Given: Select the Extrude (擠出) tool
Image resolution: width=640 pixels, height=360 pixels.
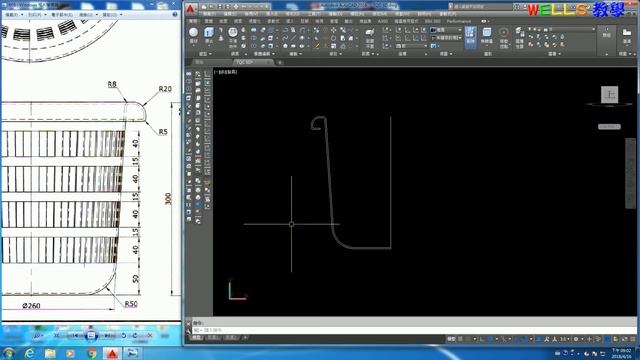Looking at the screenshot, I should pyautogui.click(x=209, y=35).
